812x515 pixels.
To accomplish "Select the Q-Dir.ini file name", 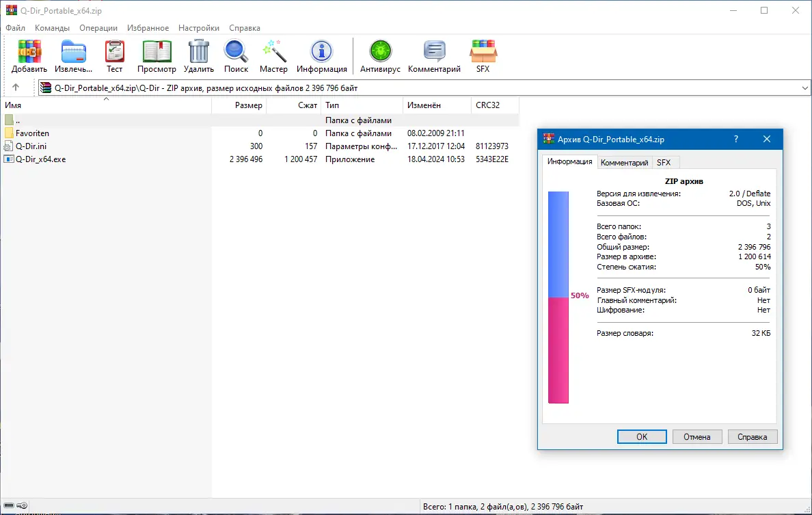I will click(31, 146).
